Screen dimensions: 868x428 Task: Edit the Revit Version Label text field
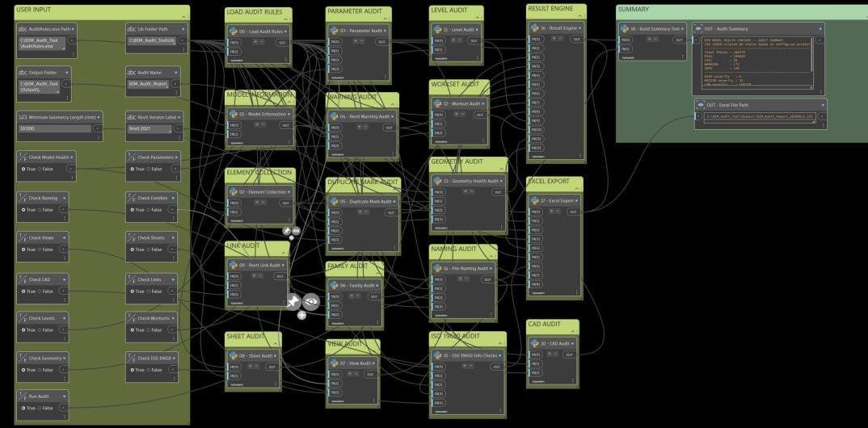click(x=150, y=129)
